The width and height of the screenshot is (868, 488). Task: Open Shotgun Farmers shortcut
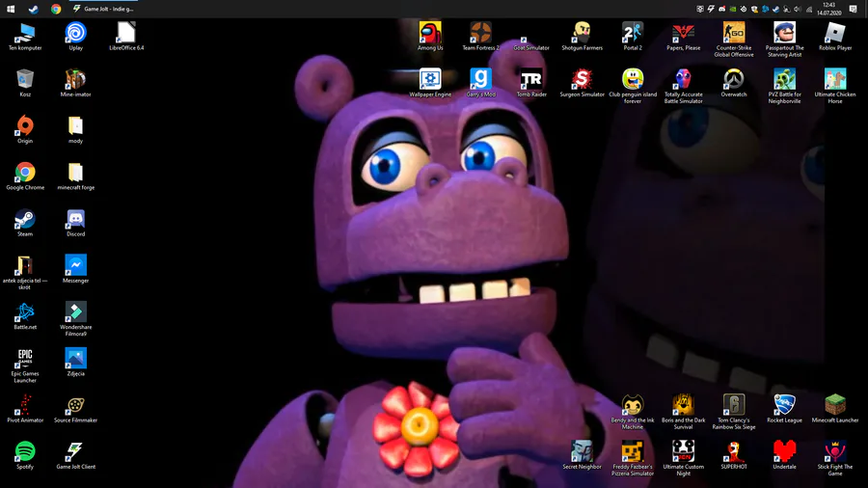(582, 37)
